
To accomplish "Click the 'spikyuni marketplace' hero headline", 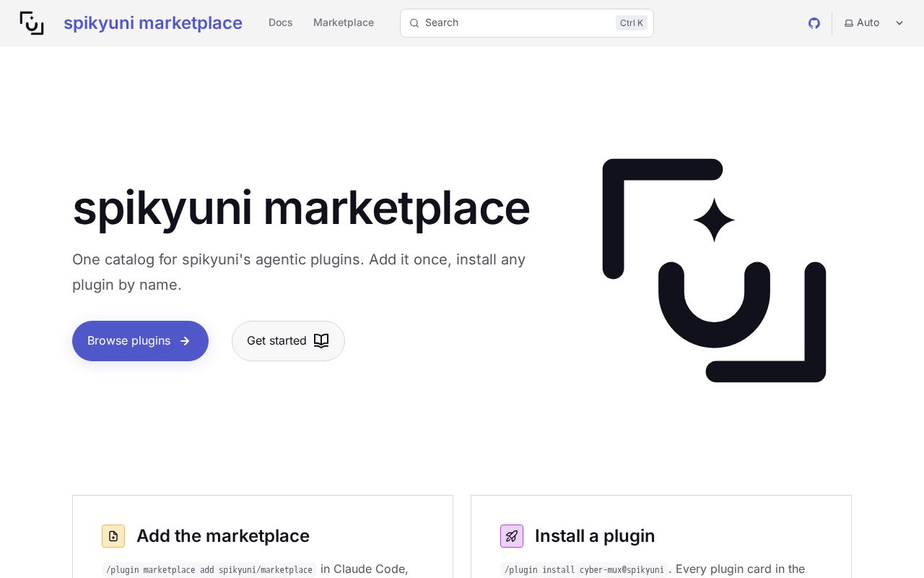I will pos(301,208).
